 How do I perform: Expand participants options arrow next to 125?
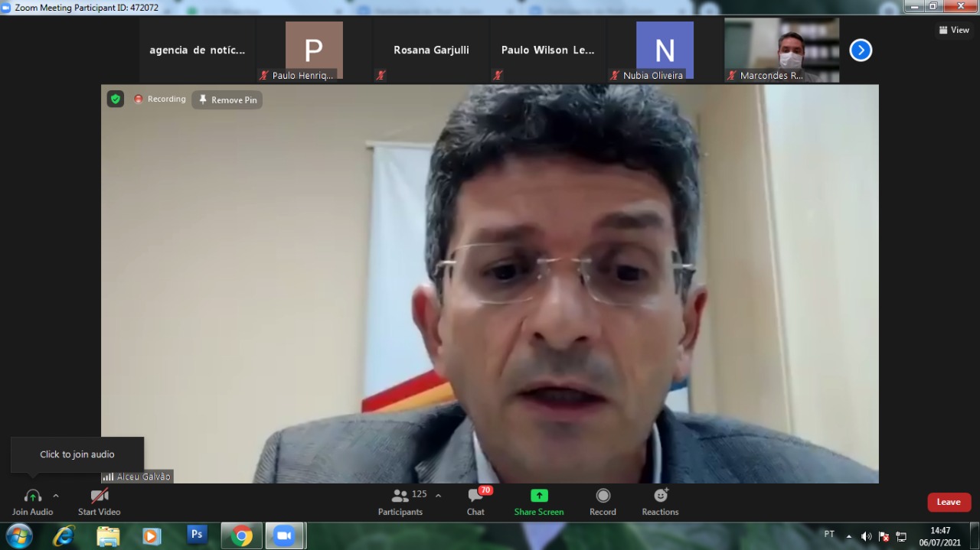click(438, 496)
